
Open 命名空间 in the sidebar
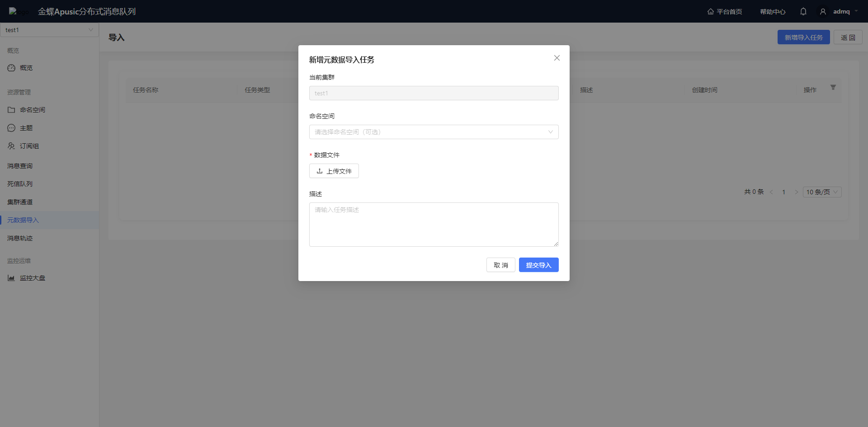49,110
